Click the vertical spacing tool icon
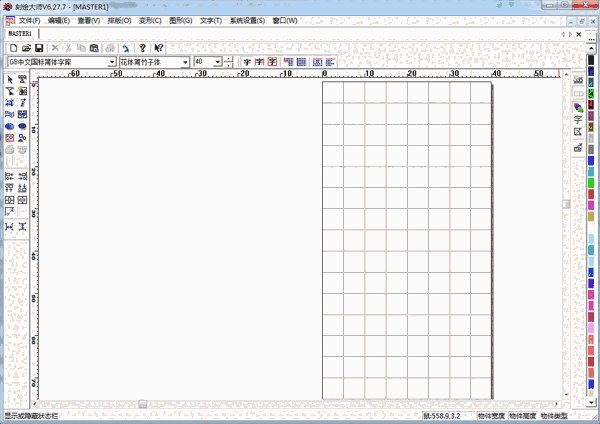Viewport: 600px width, 424px height. (x=23, y=227)
